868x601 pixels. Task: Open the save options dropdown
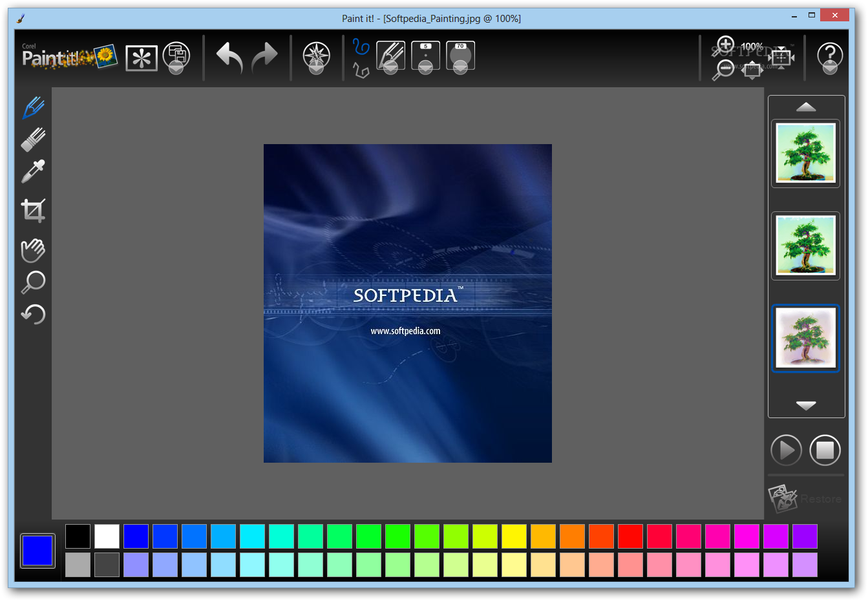coord(176,58)
